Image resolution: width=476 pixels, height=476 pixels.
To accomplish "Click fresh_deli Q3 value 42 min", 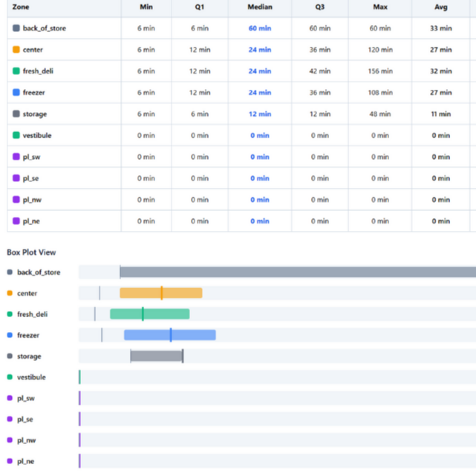I will click(319, 71).
